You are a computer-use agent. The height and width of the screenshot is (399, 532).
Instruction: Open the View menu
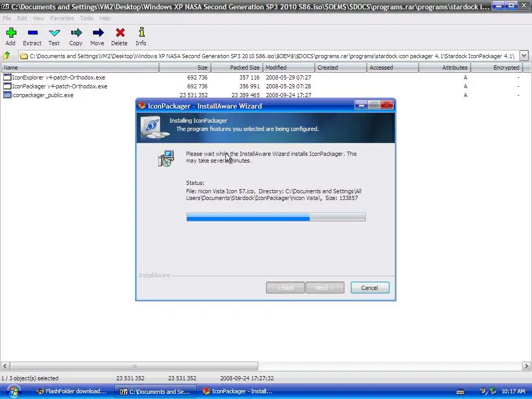coord(38,18)
